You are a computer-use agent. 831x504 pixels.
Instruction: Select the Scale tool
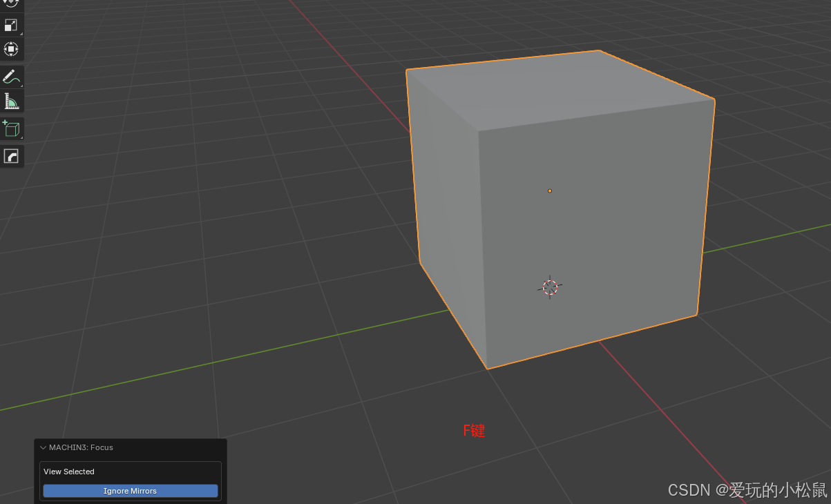coord(11,26)
